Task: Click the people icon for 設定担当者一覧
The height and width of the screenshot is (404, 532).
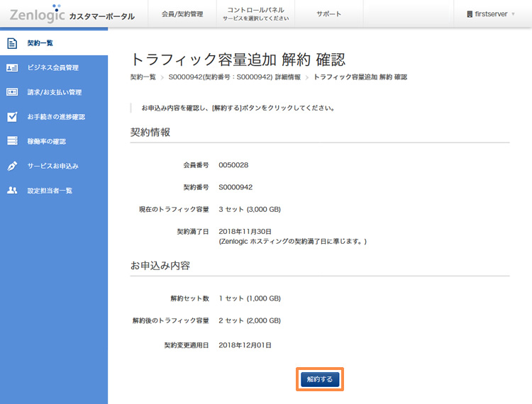Action: tap(12, 190)
